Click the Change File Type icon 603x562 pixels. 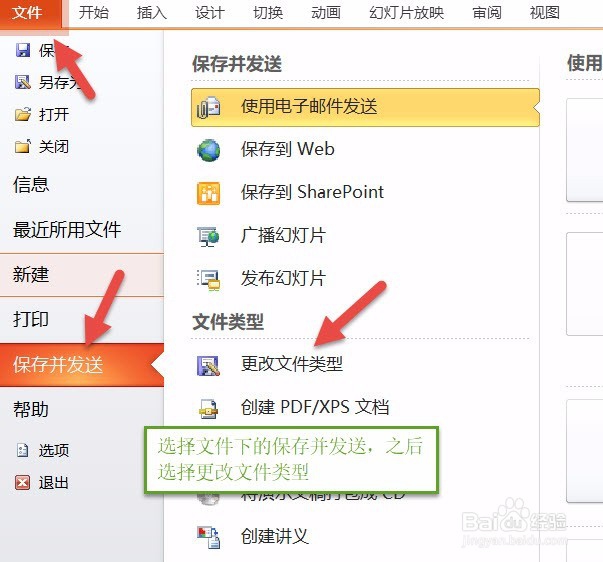coord(208,365)
